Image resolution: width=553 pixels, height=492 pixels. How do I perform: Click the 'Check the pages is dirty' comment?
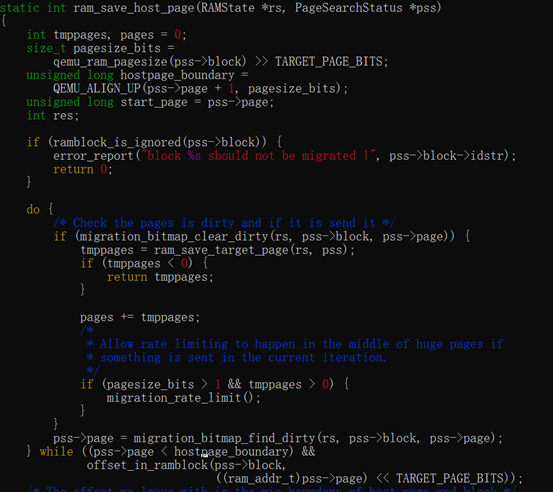pos(224,223)
